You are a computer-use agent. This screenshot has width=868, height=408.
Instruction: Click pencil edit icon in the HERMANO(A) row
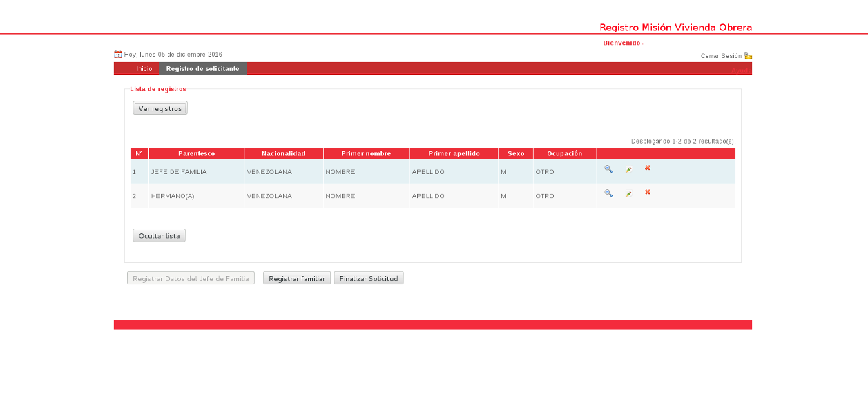pos(628,195)
